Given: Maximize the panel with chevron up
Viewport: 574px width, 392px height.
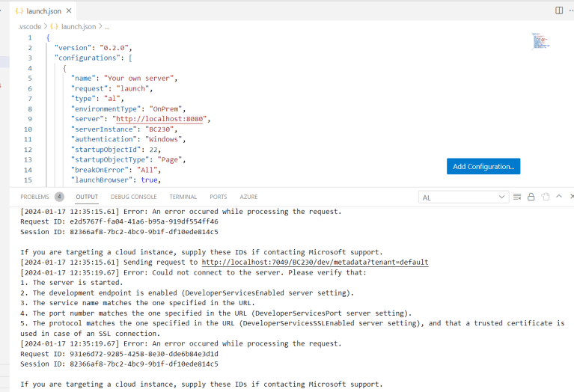Looking at the screenshot, I should tap(559, 197).
